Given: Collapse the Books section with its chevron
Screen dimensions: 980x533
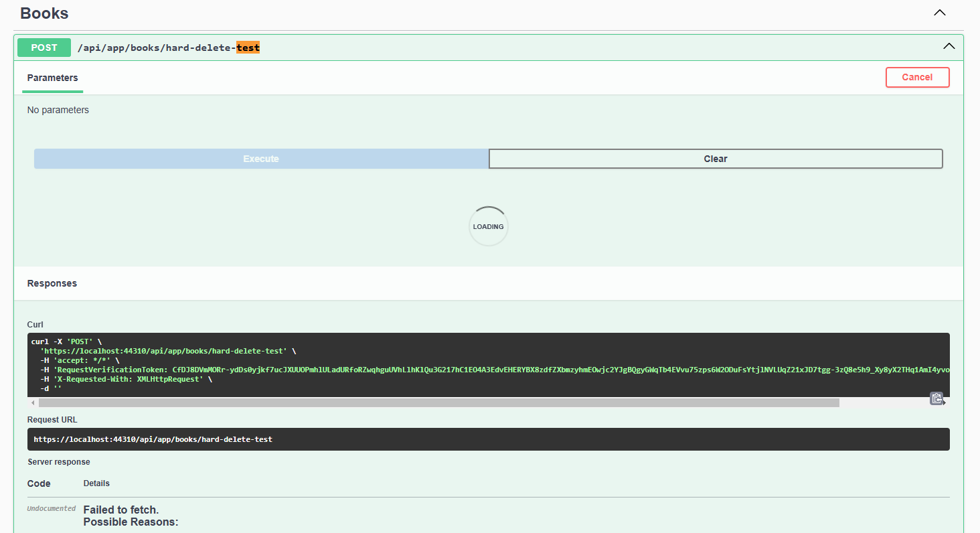Looking at the screenshot, I should 940,13.
